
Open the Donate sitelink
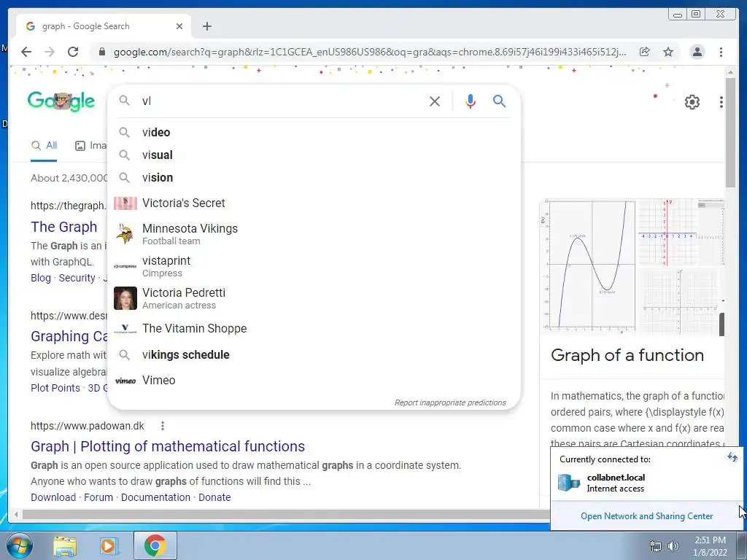(214, 497)
